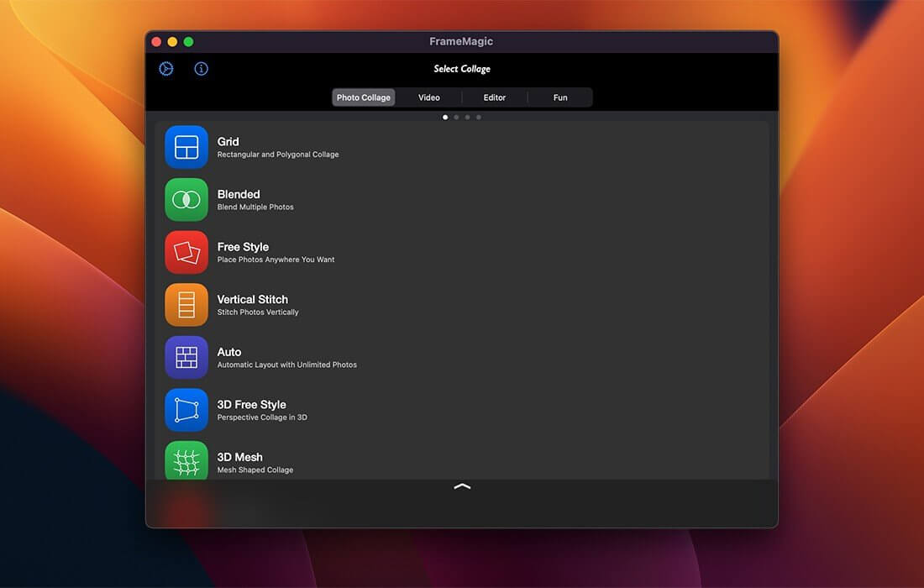
Task: Open the Blended collage tool
Action: coord(186,199)
